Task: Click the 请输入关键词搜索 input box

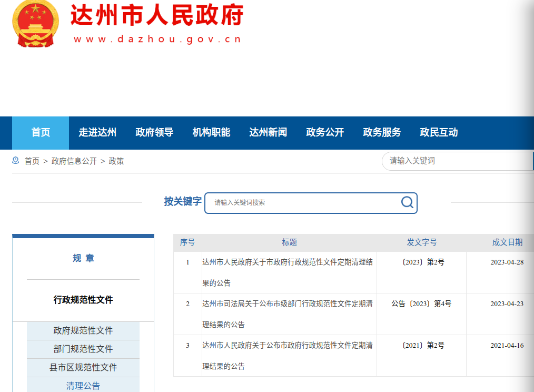Action: tap(303, 202)
